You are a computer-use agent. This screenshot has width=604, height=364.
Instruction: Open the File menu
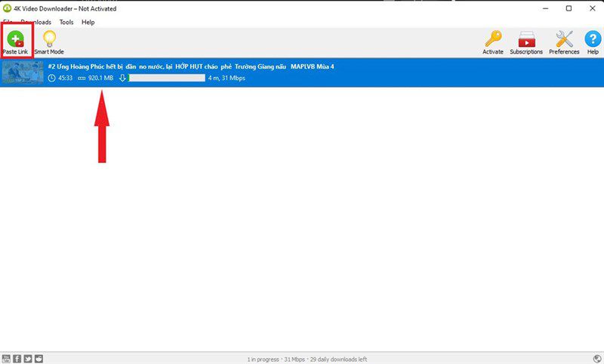tap(8, 23)
